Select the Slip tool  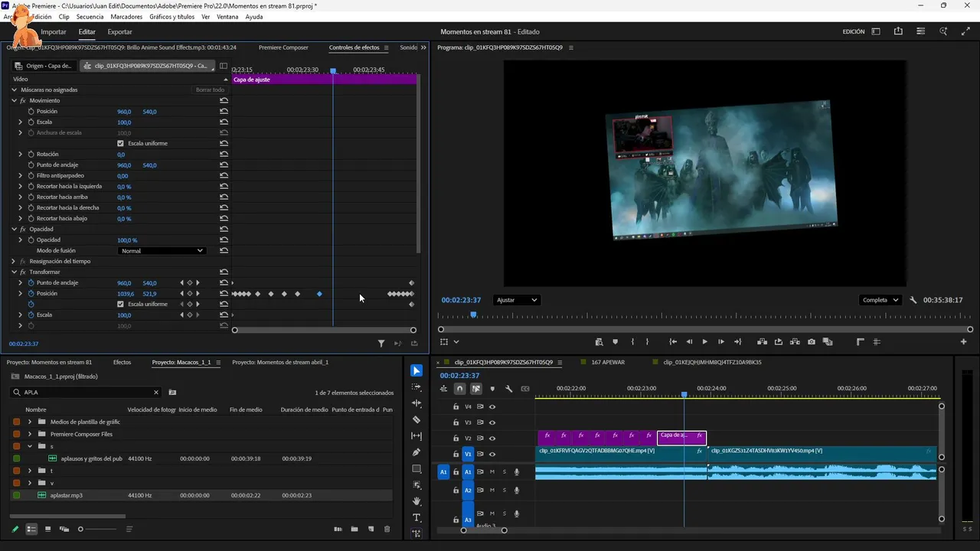(416, 436)
